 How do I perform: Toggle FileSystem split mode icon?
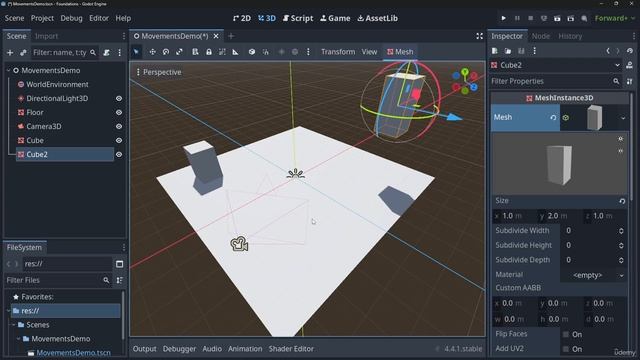[119, 264]
